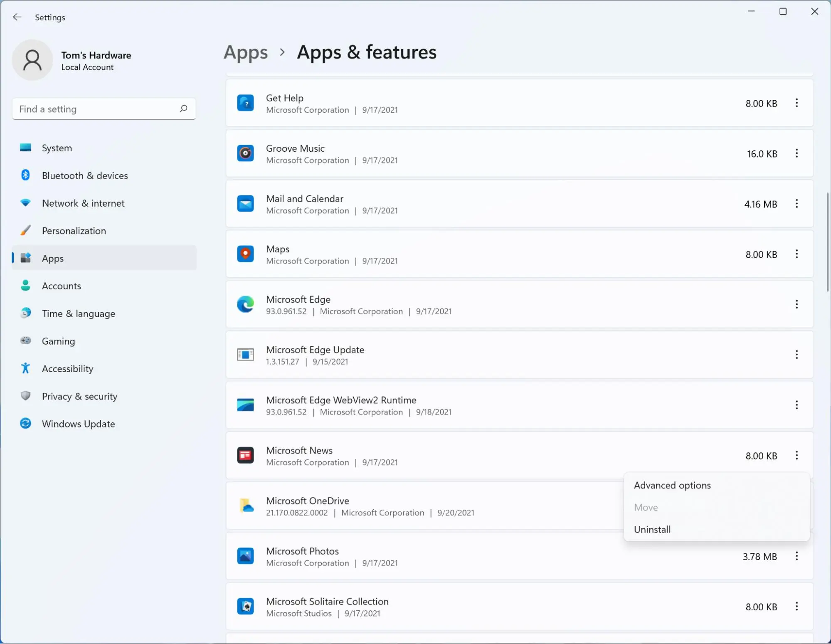831x644 pixels.
Task: Click the 16.0 KB size value
Action: (762, 154)
